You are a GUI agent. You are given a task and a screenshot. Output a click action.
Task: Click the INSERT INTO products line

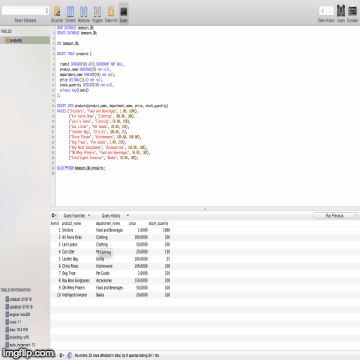click(112, 106)
